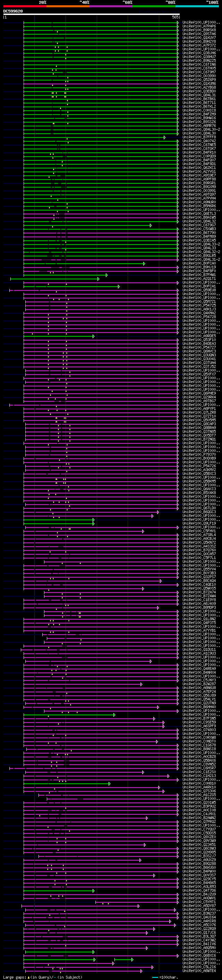
Task: Click purple alignment bar of UniRef100_Q1KUM6
Action: [x=101, y=84]
